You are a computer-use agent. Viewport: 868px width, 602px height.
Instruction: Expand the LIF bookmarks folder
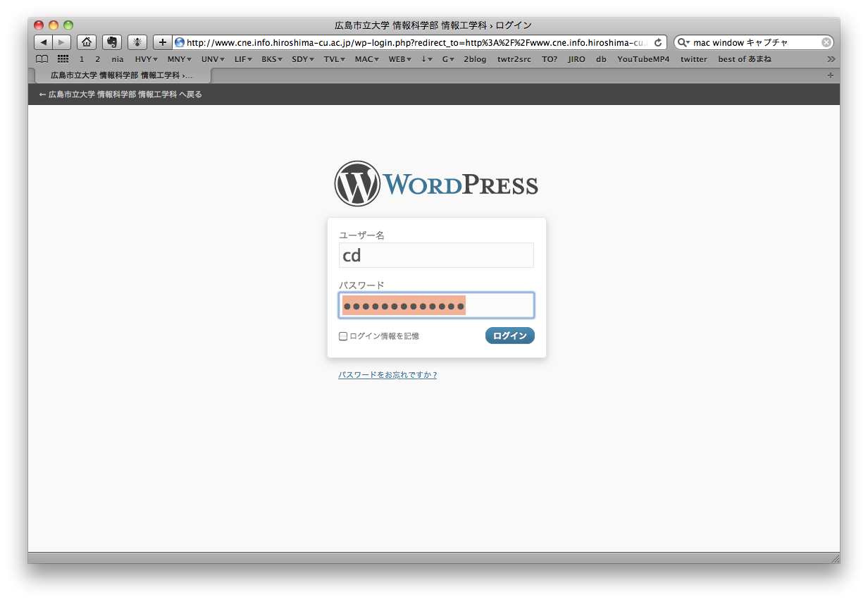(x=244, y=59)
